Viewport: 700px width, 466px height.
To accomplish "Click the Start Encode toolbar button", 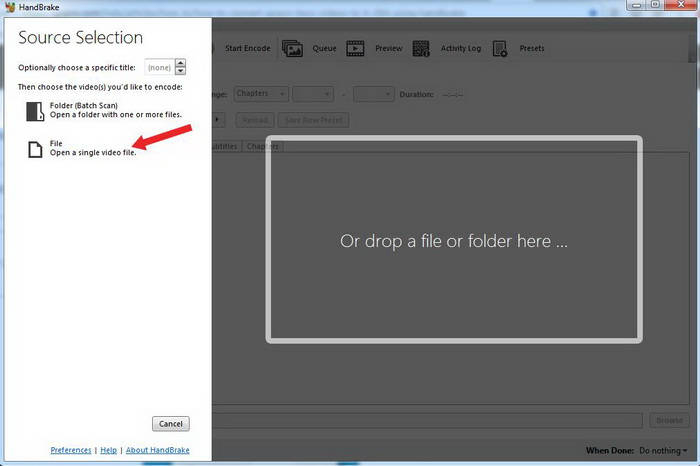I will [247, 48].
